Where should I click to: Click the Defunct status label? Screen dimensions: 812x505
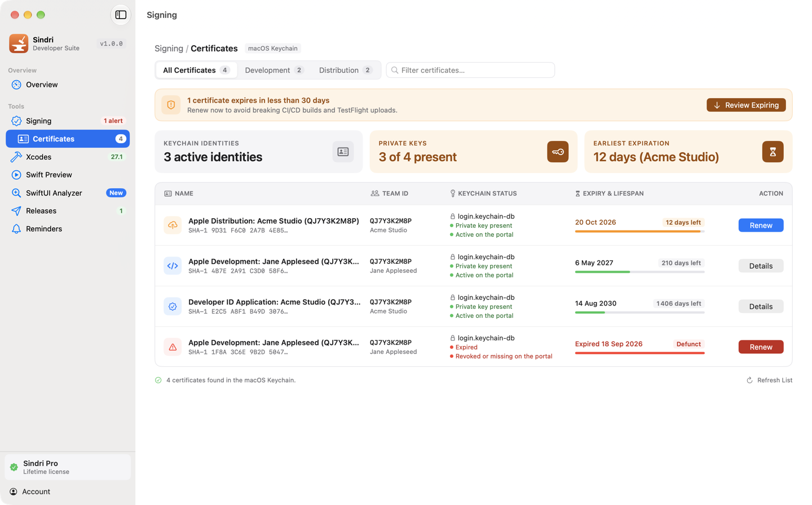pos(689,344)
